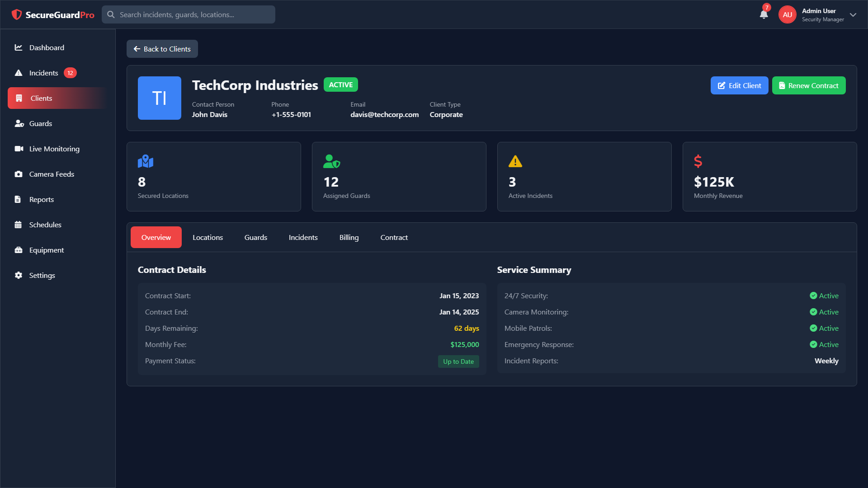Click the Edit Client button
The height and width of the screenshot is (488, 868).
click(x=739, y=85)
